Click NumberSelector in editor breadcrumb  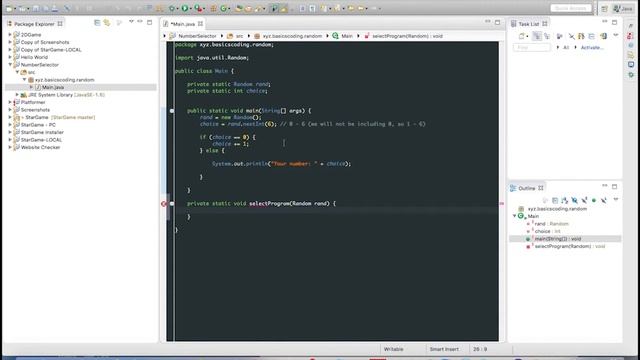[197, 36]
